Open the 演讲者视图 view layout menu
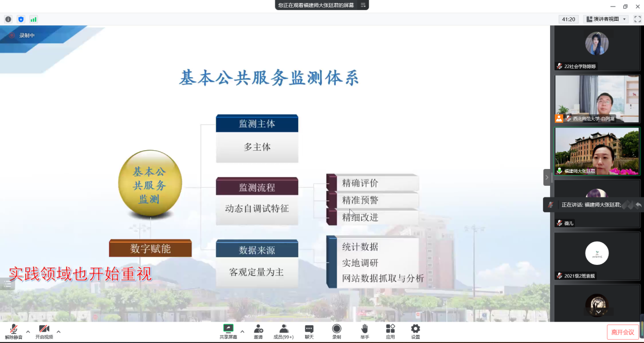 click(x=606, y=19)
